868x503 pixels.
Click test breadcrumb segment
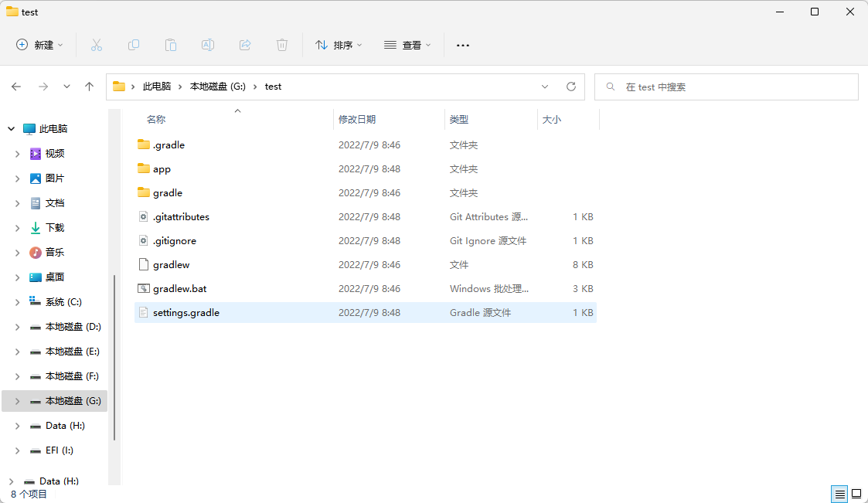(273, 87)
